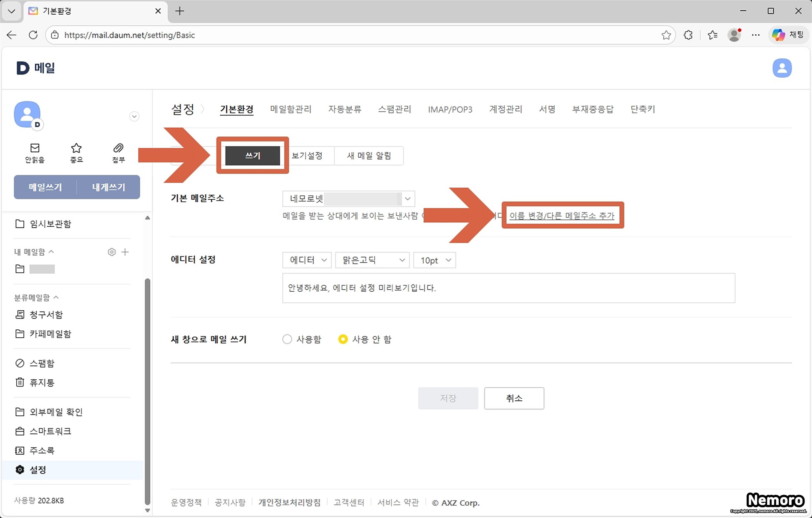Click the compose mail button
The height and width of the screenshot is (518, 812).
(45, 187)
